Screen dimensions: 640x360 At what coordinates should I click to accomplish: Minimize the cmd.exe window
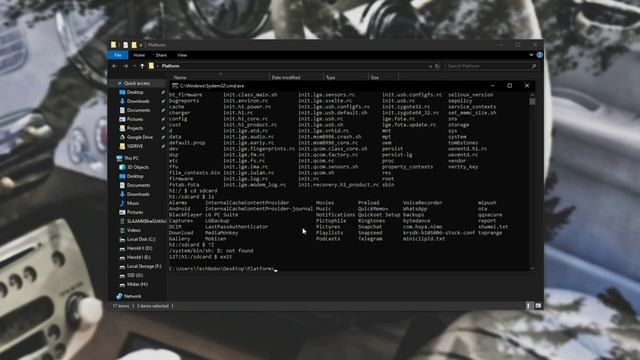(x=493, y=86)
